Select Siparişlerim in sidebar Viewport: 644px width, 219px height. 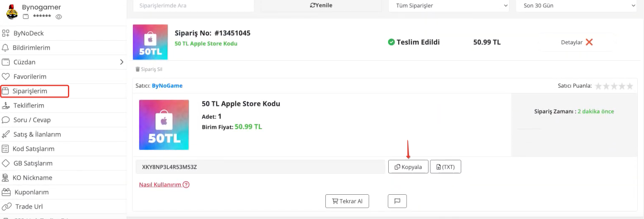(x=34, y=91)
